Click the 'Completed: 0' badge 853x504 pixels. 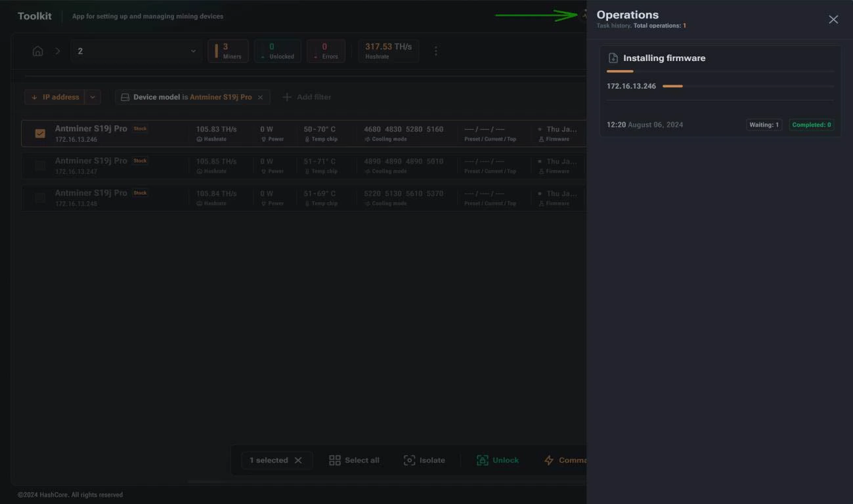pos(812,125)
